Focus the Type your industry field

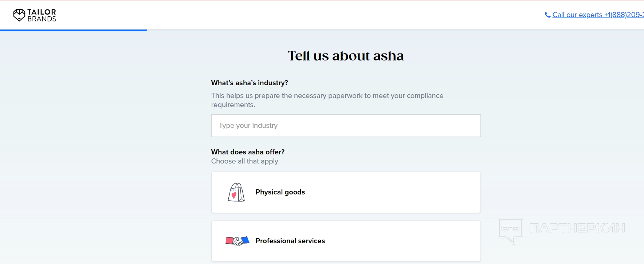click(346, 126)
